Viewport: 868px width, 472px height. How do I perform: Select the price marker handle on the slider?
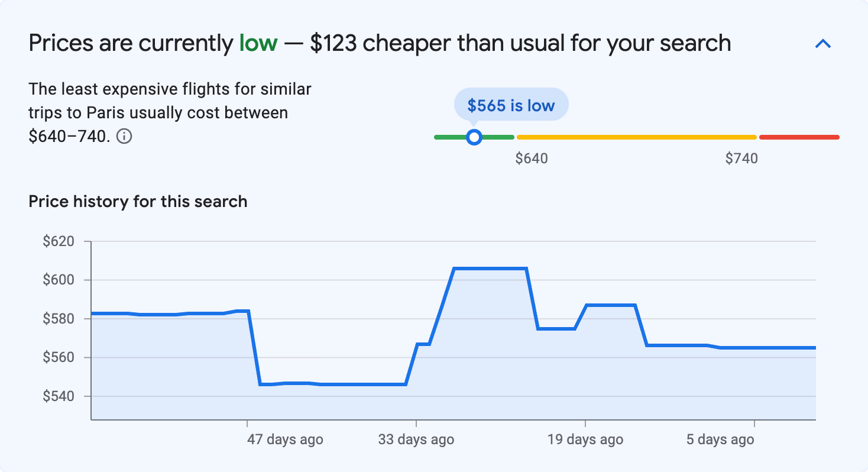[x=474, y=137]
